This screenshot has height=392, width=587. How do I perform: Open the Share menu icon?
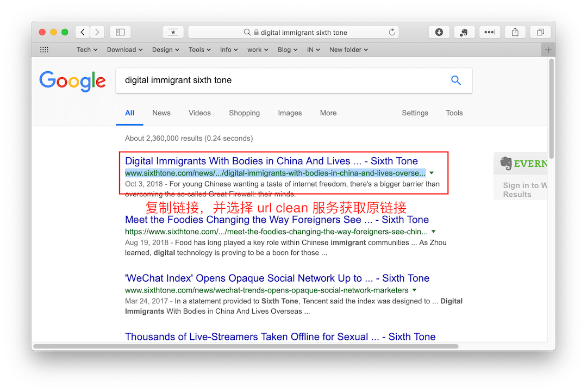click(515, 32)
